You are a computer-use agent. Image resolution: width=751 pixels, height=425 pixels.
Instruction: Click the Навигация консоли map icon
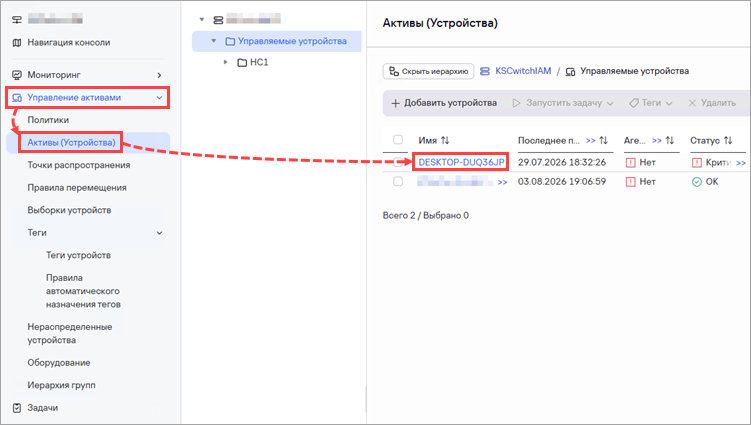17,43
